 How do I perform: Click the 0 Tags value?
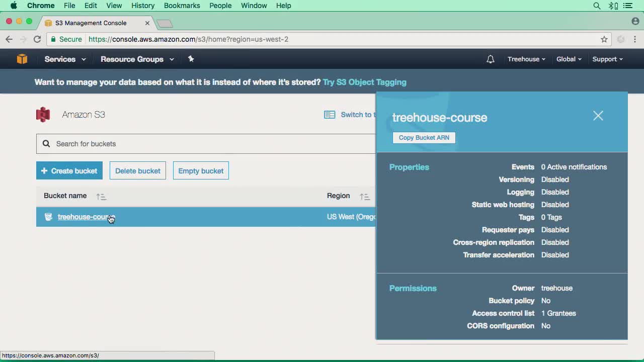pos(551,217)
